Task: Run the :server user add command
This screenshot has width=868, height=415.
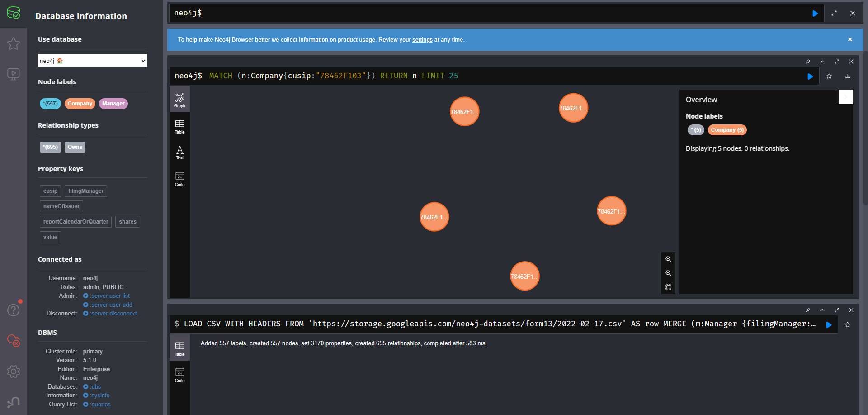Action: (108, 305)
